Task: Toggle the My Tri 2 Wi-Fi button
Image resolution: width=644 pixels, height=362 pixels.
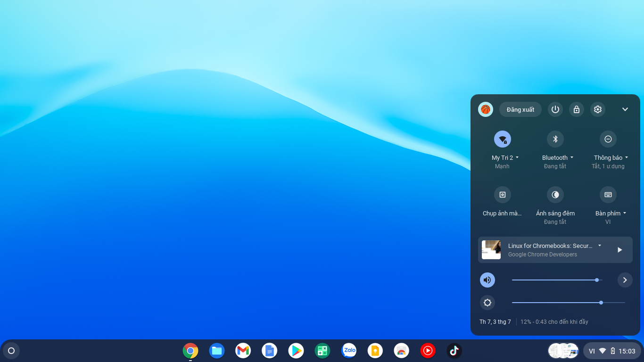Action: [503, 139]
